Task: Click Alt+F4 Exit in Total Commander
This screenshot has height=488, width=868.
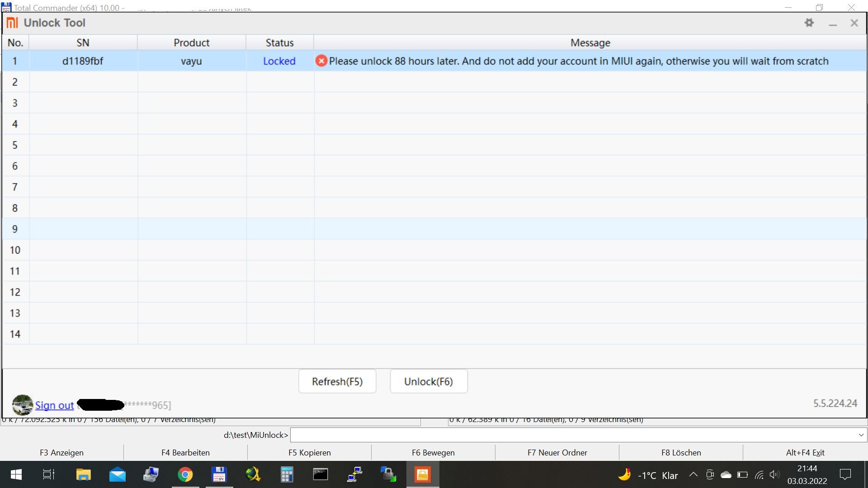Action: point(805,452)
